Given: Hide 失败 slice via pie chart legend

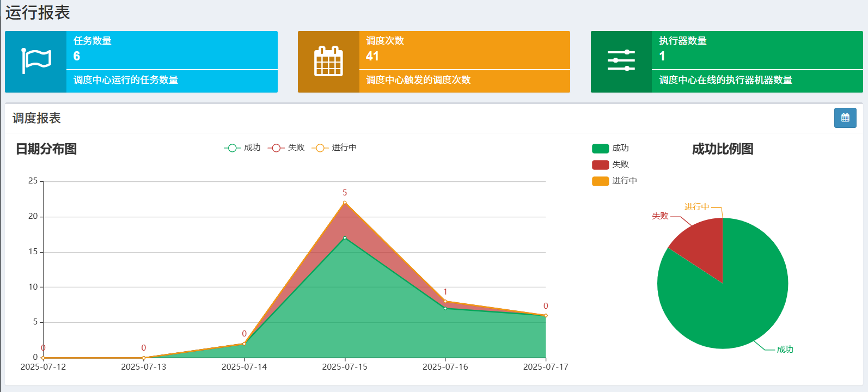Looking at the screenshot, I should click(610, 164).
